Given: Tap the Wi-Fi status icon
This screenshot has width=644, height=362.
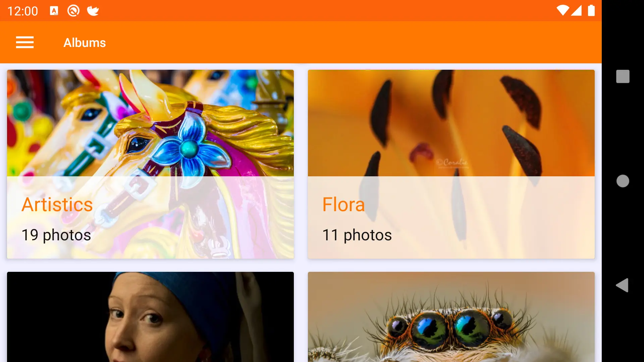Looking at the screenshot, I should pyautogui.click(x=562, y=11).
